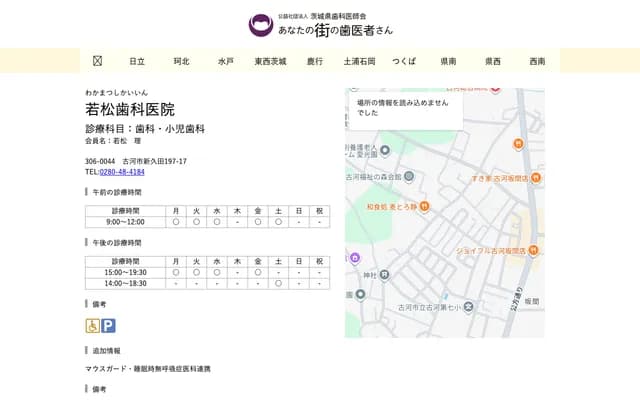The image size is (640, 400).
Task: Click the address 古河市新久田197-17
Action: tap(155, 161)
